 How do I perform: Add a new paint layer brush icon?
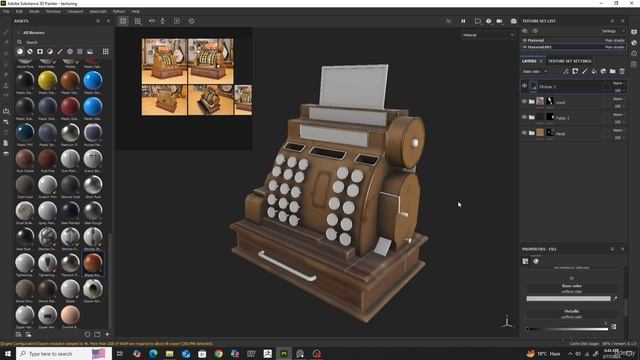(584, 71)
